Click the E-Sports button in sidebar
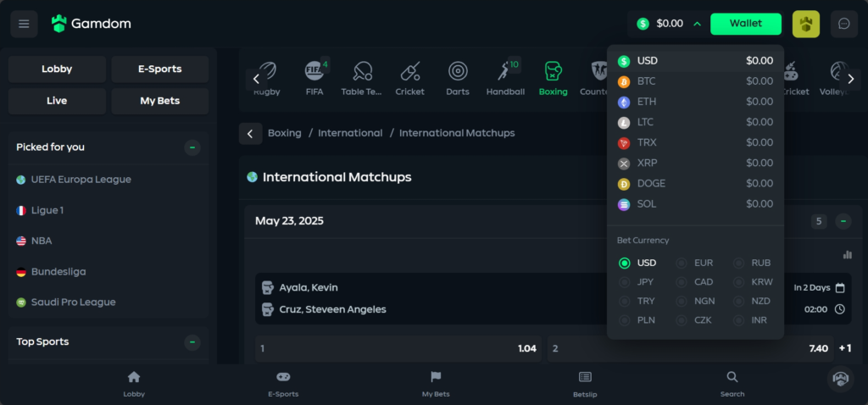868x405 pixels. (160, 69)
